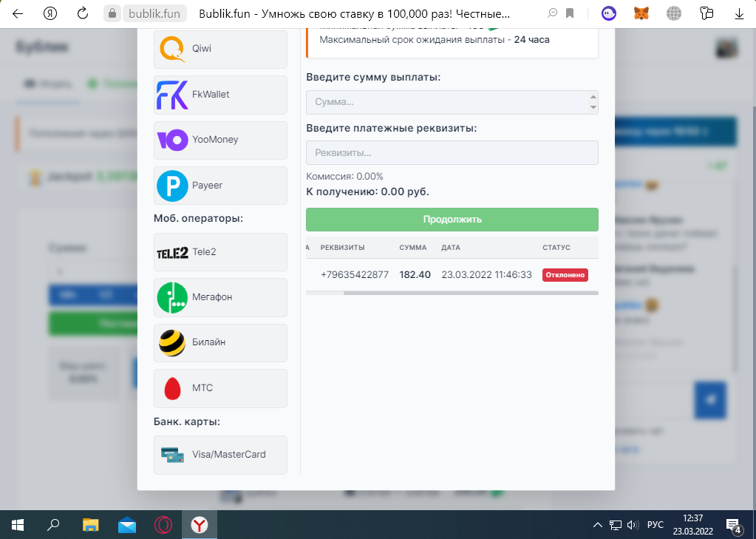Click the Tele2 logo icon
The width and height of the screenshot is (756, 539).
pyautogui.click(x=172, y=253)
